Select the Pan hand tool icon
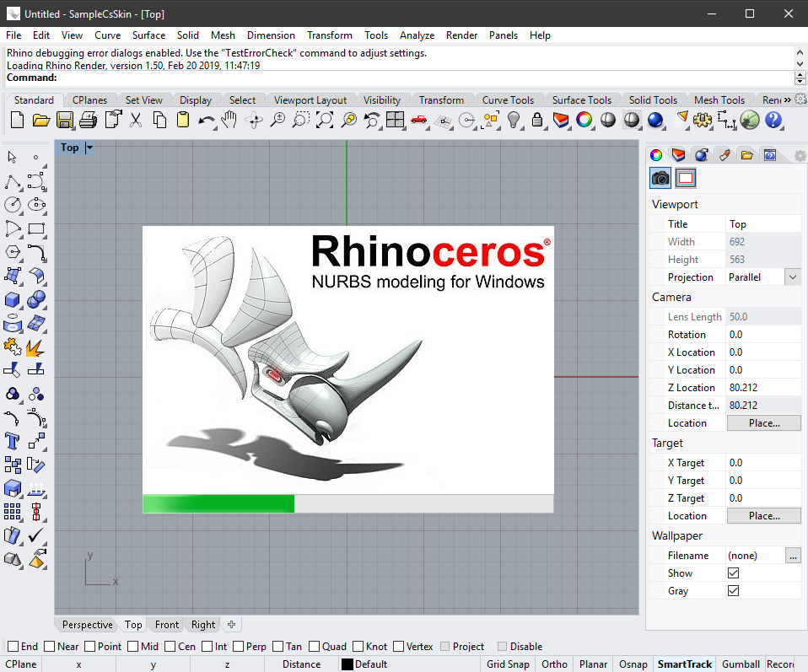 pos(229,121)
